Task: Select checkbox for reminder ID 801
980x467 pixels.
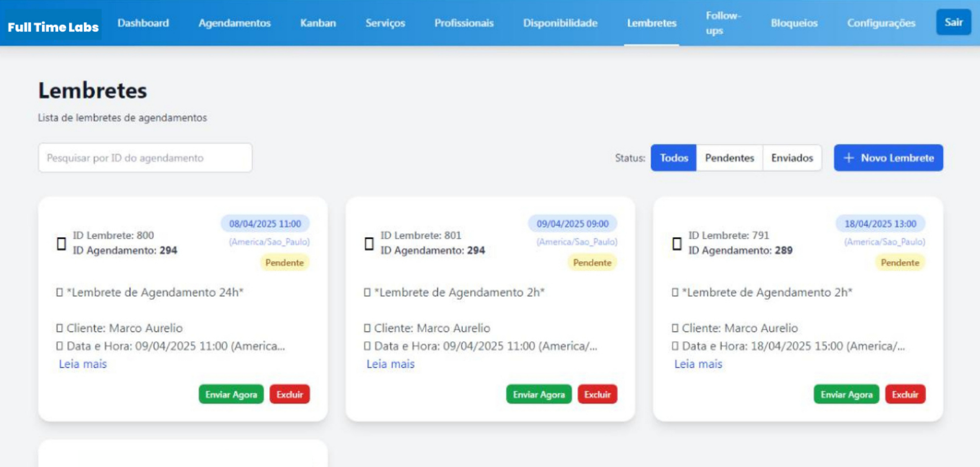Action: click(x=369, y=243)
